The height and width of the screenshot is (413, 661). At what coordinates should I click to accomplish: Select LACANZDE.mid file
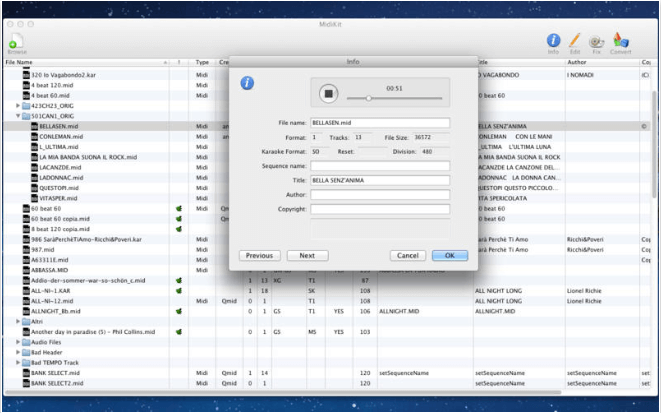point(60,167)
